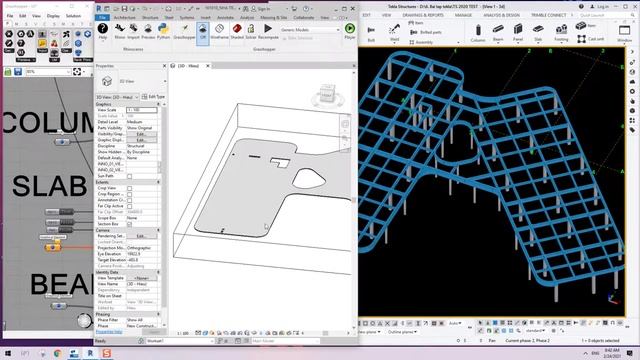Open the Grasshopper Display menu
640x360 pixels.
(x=53, y=16)
